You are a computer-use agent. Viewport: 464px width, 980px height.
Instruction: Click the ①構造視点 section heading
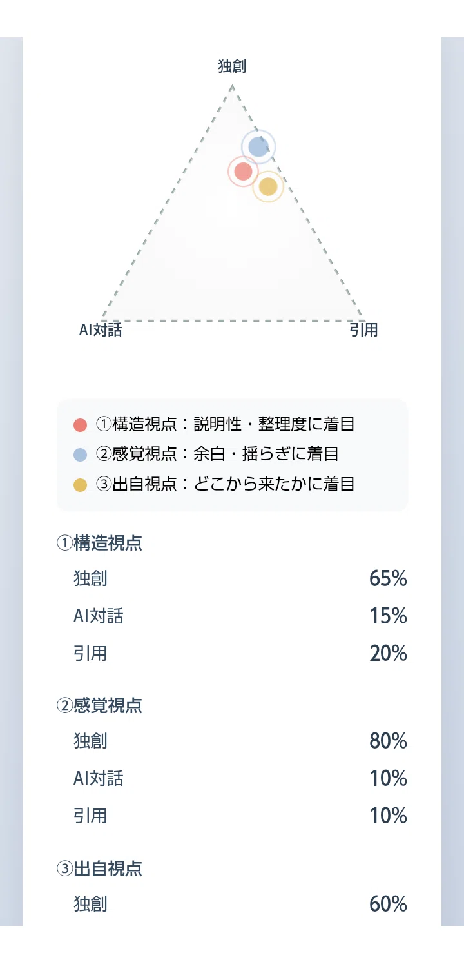100,544
